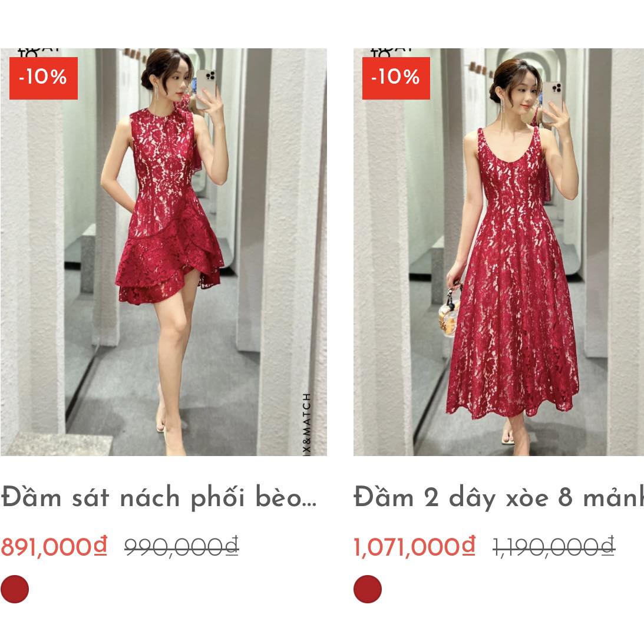Open product title Đầm sát nách phối bèo
Image resolution: width=644 pixels, height=644 pixels.
(x=159, y=498)
